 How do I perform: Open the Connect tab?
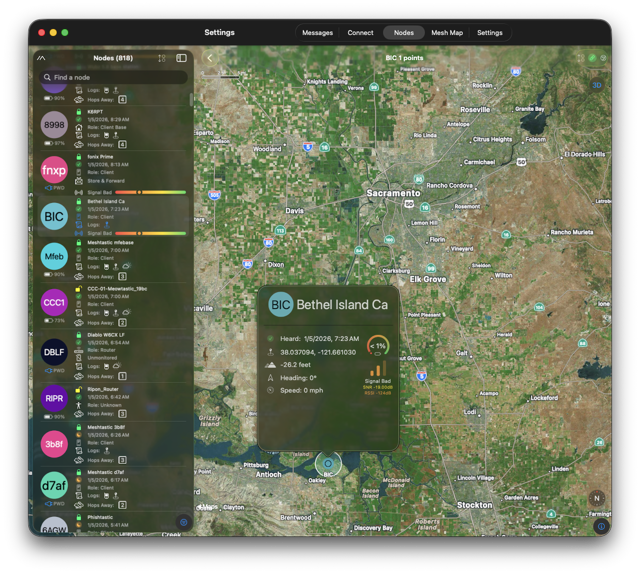coord(360,33)
